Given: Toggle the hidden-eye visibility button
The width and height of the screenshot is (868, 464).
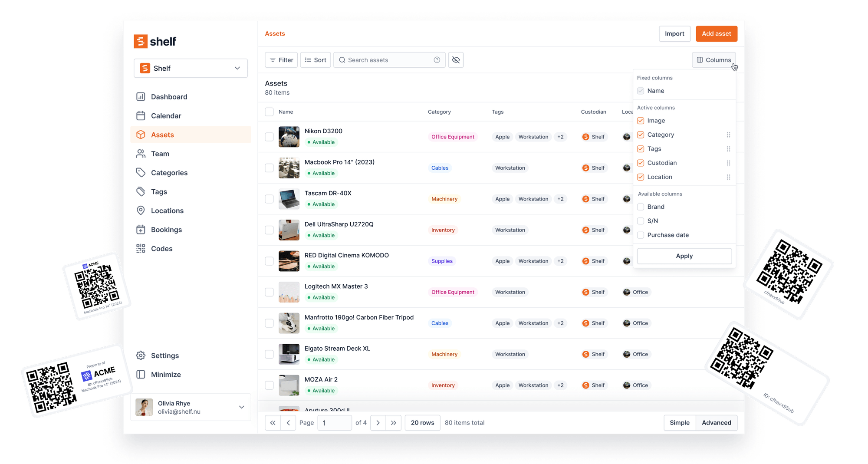Looking at the screenshot, I should click(456, 60).
